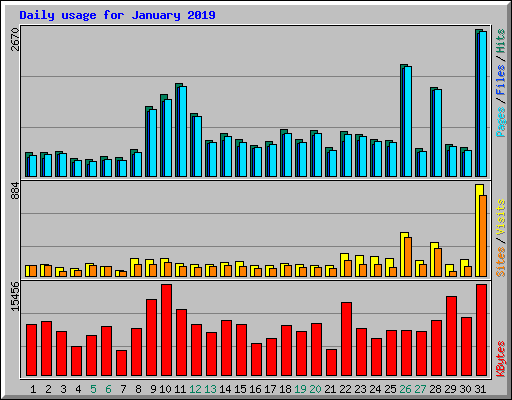Click the 2670 axis value label

tap(15, 39)
